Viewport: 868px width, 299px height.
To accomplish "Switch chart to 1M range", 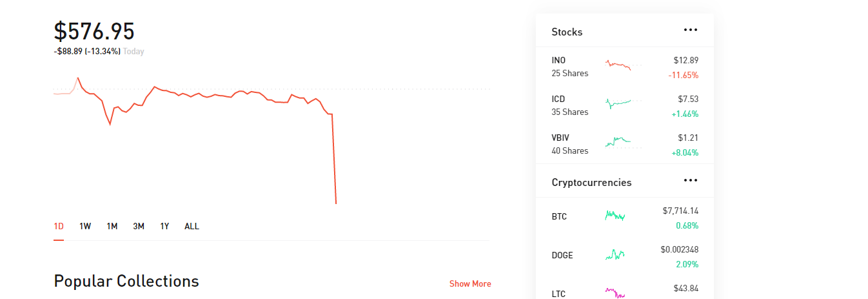I will (112, 226).
